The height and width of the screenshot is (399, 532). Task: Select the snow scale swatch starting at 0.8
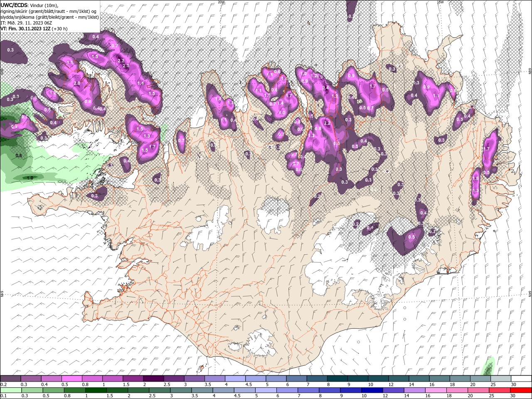92,379
